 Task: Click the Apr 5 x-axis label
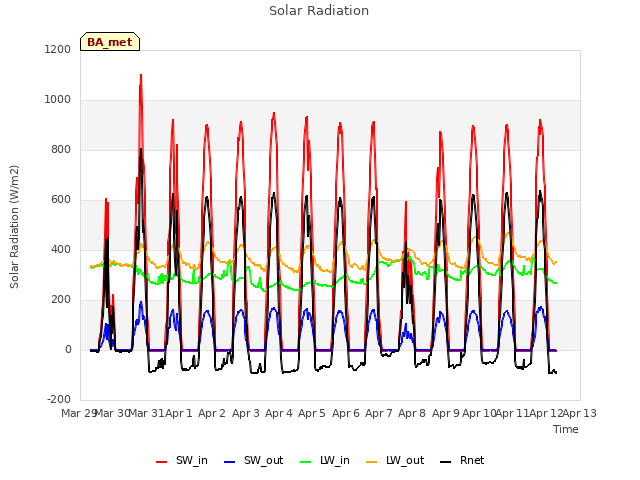click(x=312, y=413)
